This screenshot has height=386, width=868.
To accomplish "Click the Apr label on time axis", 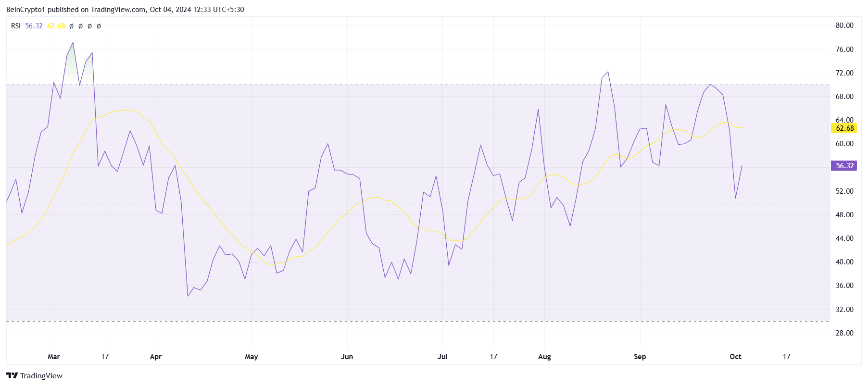I will click(x=156, y=357).
